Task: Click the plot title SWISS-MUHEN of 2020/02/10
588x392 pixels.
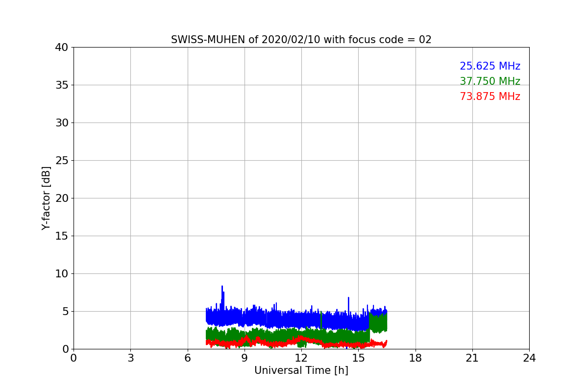Action: coord(301,40)
